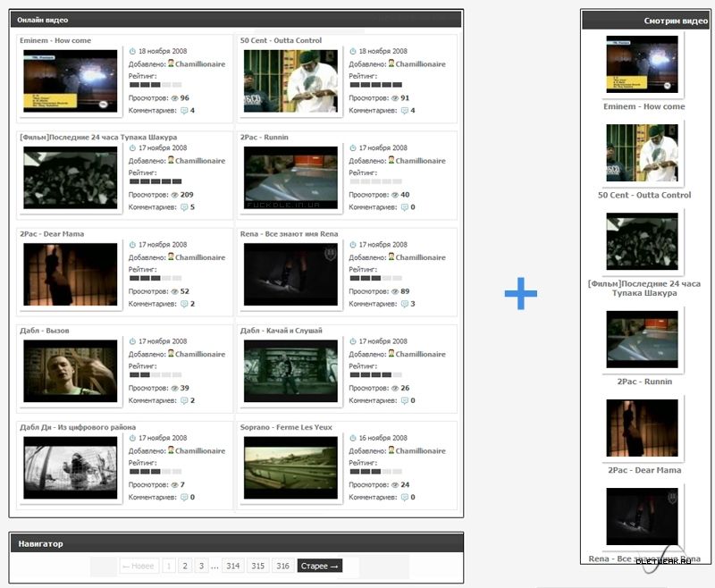
Task: Open the Дабл - Качай и Слушай title link
Action: point(282,331)
